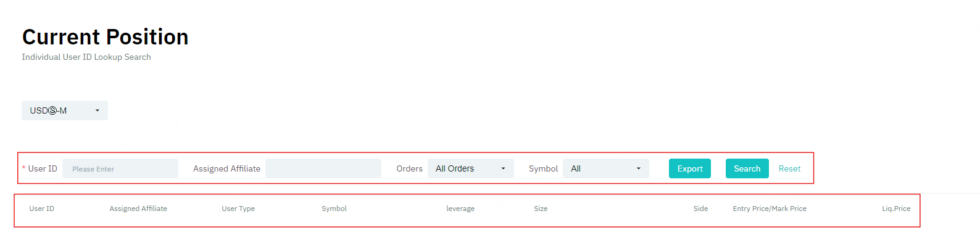Click the Side column header
This screenshot has width=980, height=232.
tap(700, 209)
